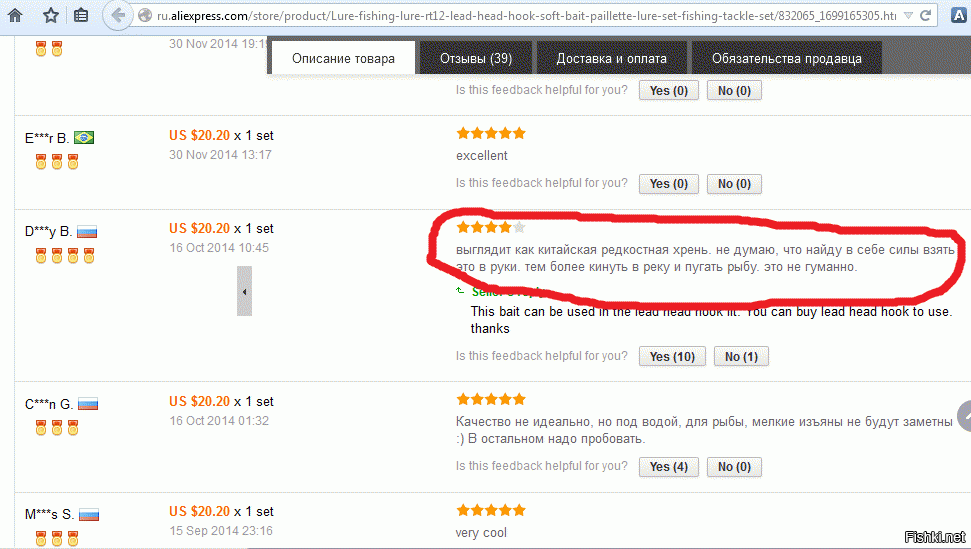Expand the address bar history dropdown arrow

(x=908, y=15)
